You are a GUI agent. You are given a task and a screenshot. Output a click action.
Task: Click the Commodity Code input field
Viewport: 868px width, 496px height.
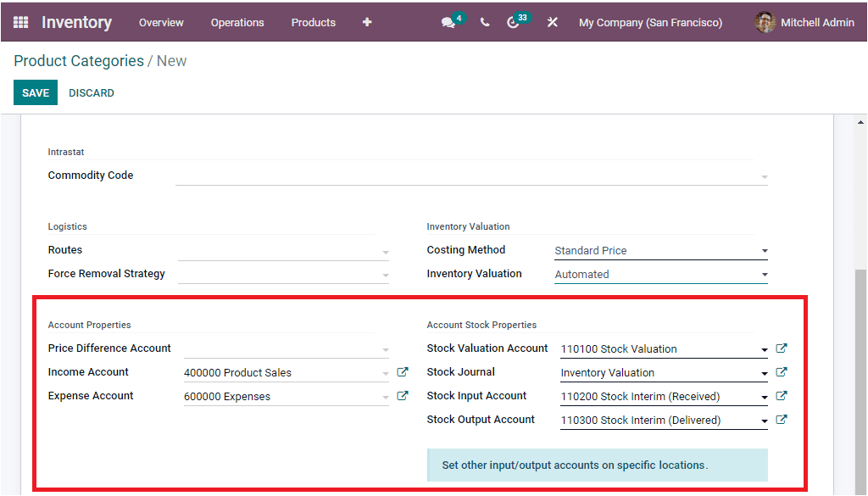tap(466, 175)
